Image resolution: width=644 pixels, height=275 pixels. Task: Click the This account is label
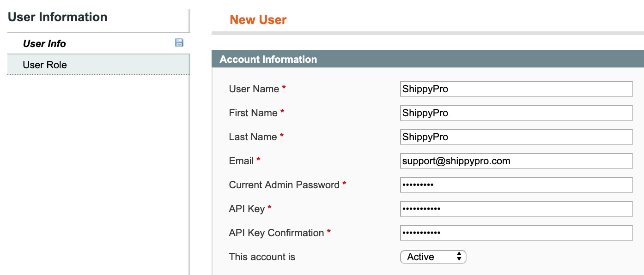(x=262, y=257)
